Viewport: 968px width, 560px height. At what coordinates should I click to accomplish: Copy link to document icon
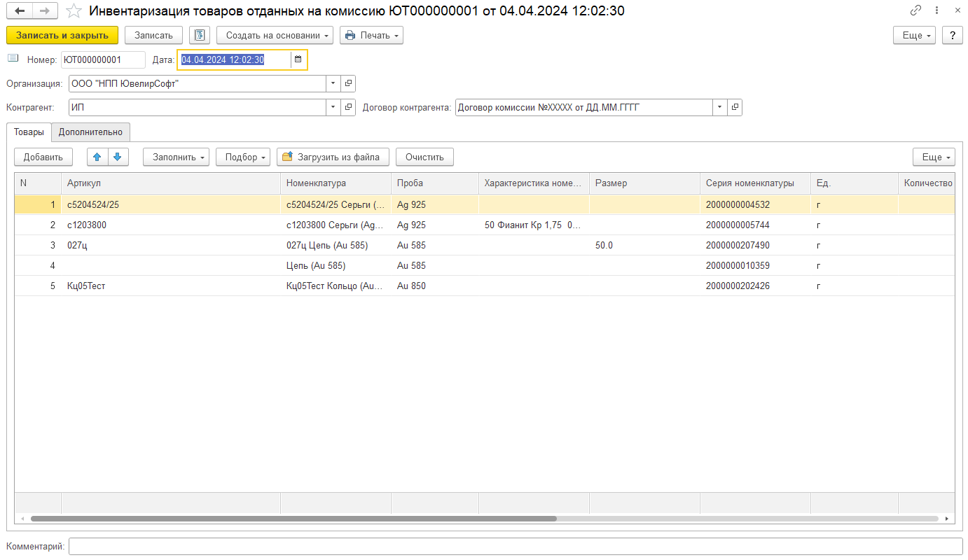coord(916,10)
